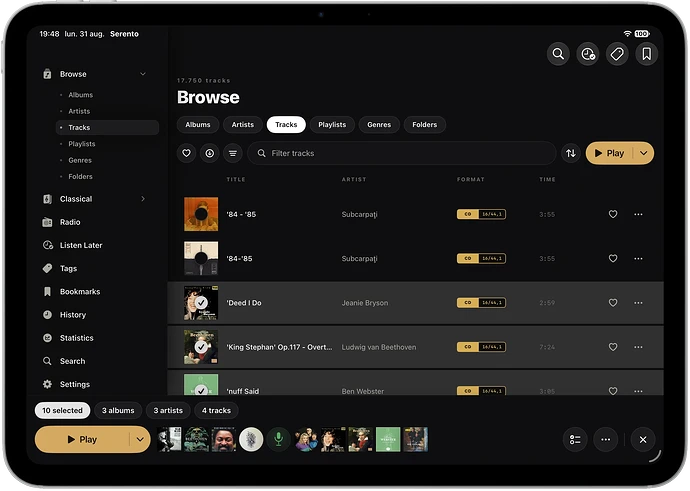Deselect the 'Deed I Do track checkmark

(201, 303)
